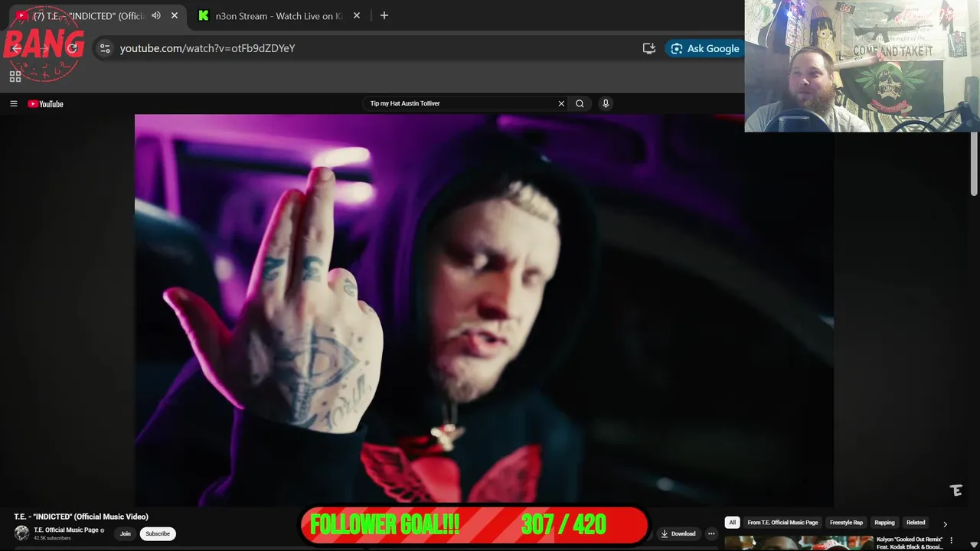Viewport: 980px width, 551px height.
Task: Click the video title T.E. INDICTED text
Action: [x=81, y=517]
